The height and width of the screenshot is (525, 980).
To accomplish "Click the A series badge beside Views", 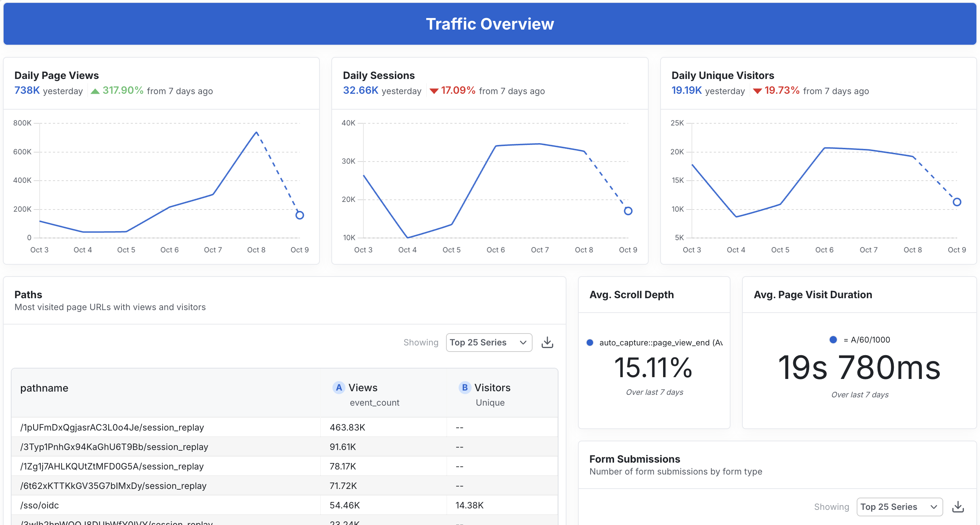I will pos(339,387).
